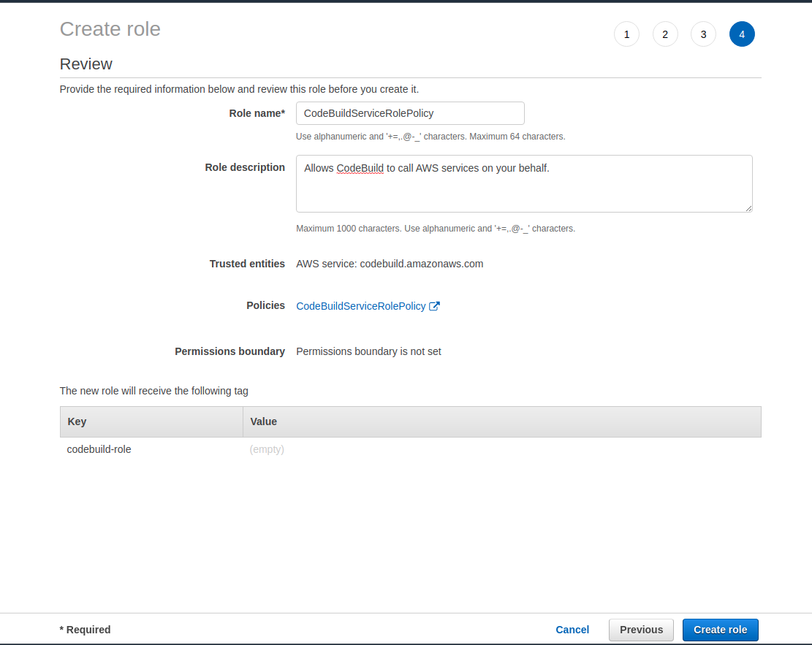Click 'Permissions boundary is not set' text
This screenshot has width=812, height=645.
click(x=368, y=351)
